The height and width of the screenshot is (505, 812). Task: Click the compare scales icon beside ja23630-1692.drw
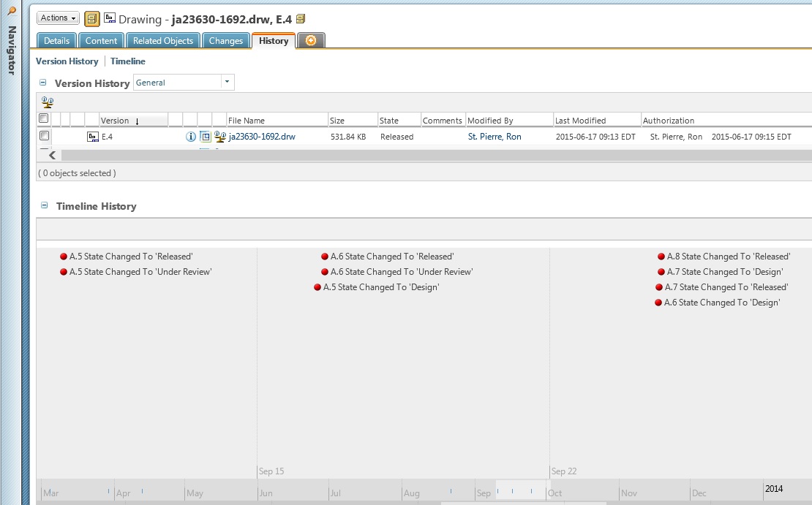tap(219, 137)
